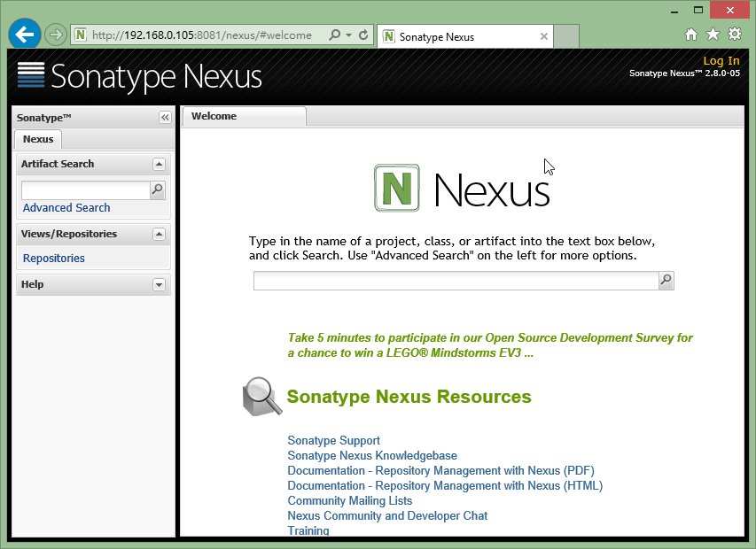Viewport: 756px width, 549px height.
Task: Select the Sonatype Nexus browser tab
Action: (465, 36)
